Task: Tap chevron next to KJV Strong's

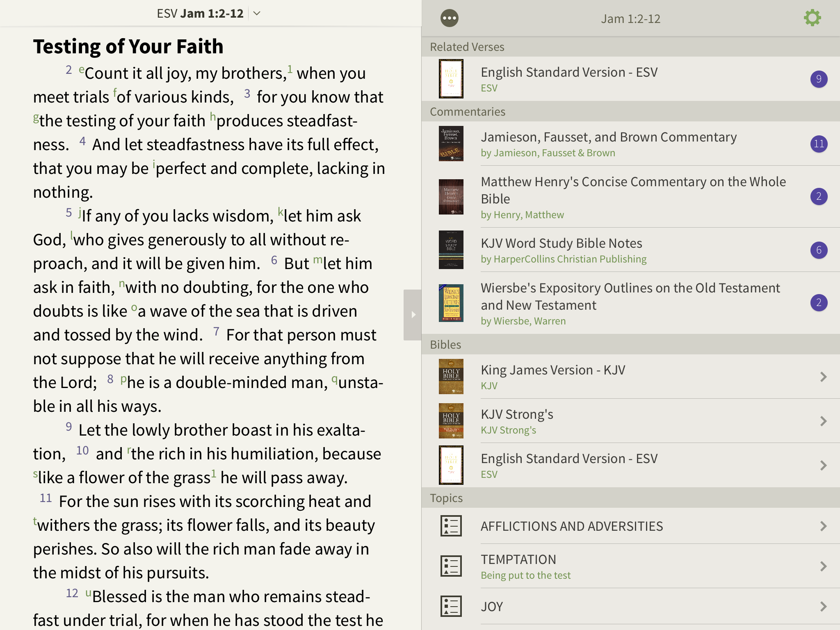Action: click(x=823, y=421)
